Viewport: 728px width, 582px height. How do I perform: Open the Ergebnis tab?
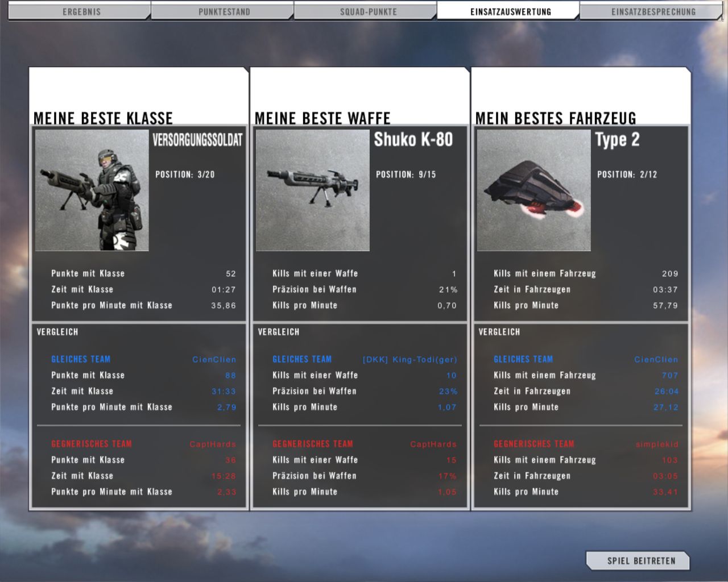[x=81, y=11]
